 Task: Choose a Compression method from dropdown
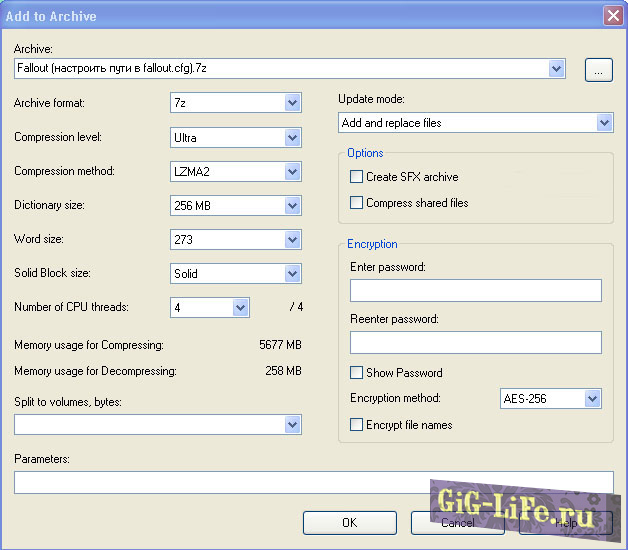(292, 171)
